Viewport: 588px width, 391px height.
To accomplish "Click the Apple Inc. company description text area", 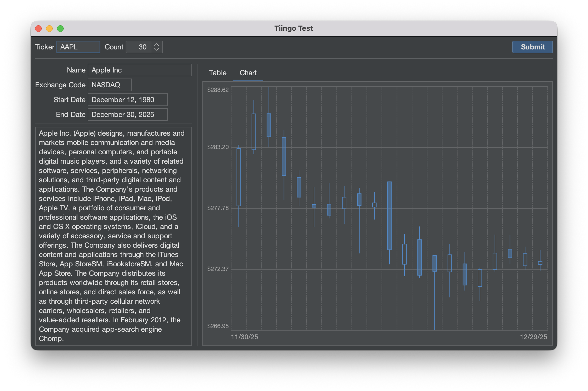I will coord(113,236).
